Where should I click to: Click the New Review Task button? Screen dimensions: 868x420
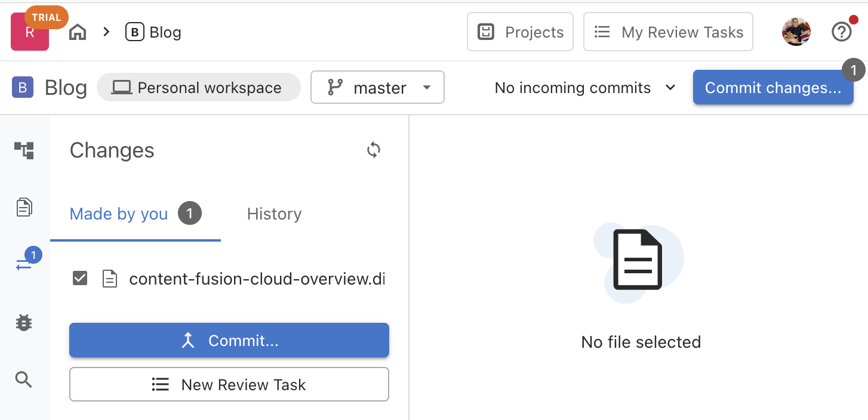pos(229,385)
